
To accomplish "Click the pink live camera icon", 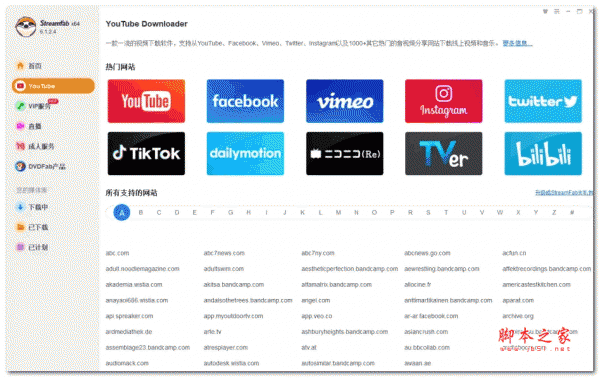I will [x=20, y=126].
